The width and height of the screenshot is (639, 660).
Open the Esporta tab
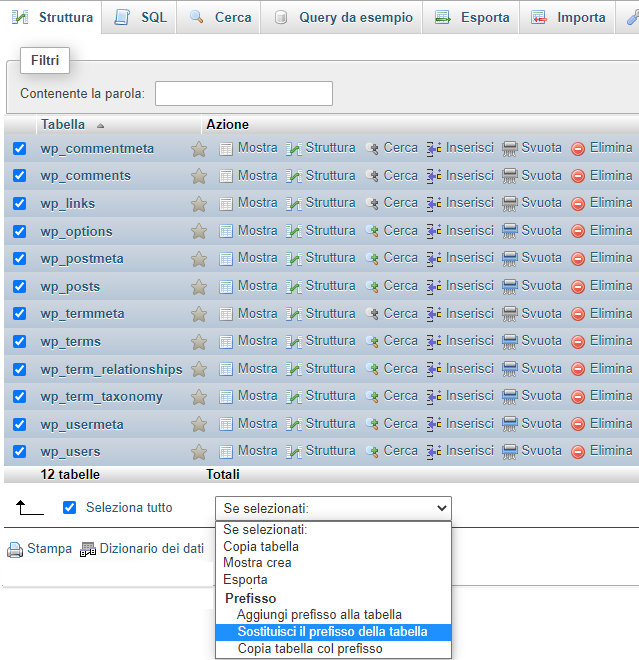(473, 17)
